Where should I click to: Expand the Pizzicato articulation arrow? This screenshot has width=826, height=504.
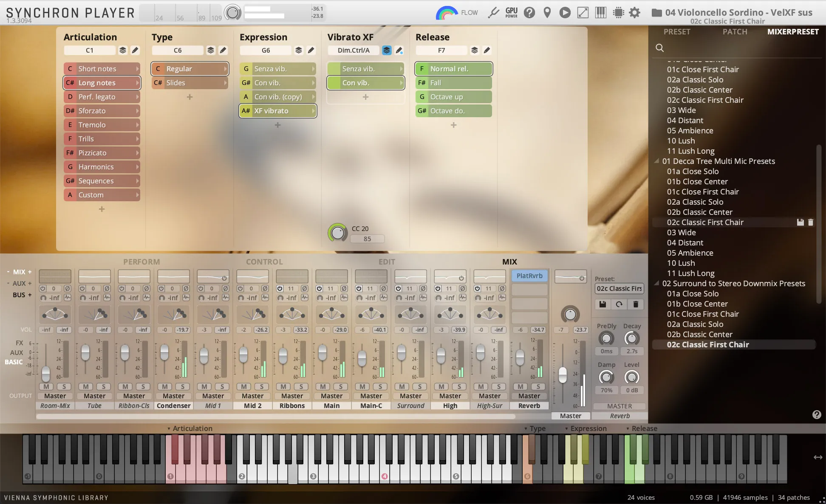(x=138, y=153)
